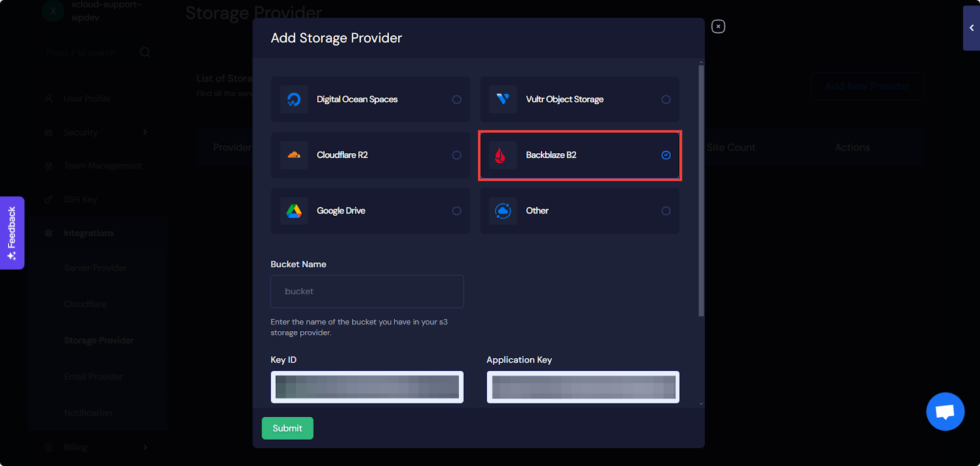The width and height of the screenshot is (980, 466).
Task: Toggle the Backblaze B2 radio button
Action: pos(666,155)
